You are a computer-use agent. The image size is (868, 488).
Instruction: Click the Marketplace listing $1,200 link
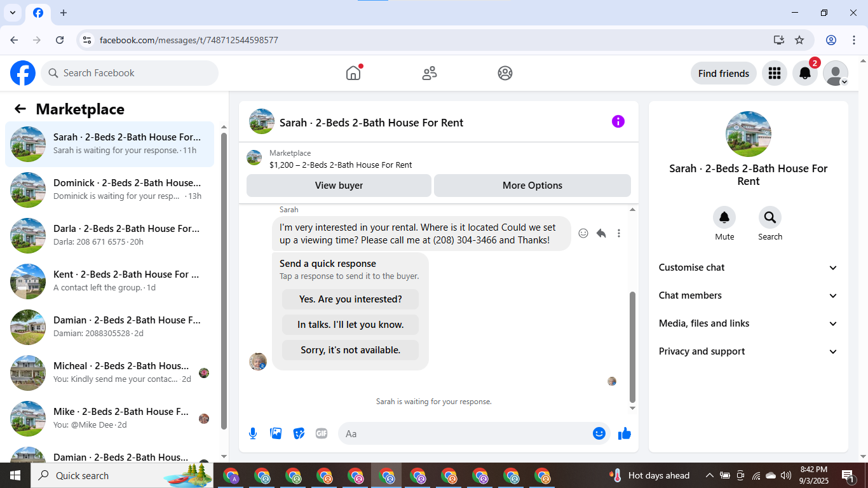[x=341, y=165]
